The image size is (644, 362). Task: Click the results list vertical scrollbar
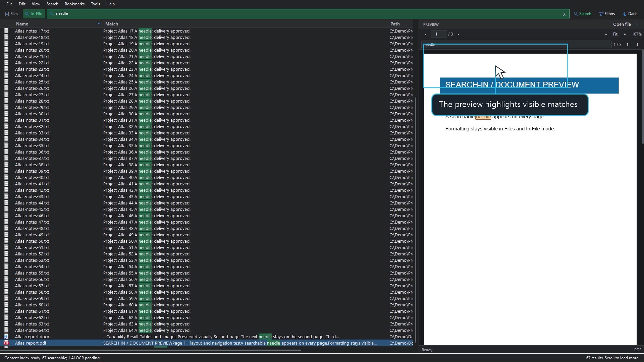pyautogui.click(x=416, y=220)
